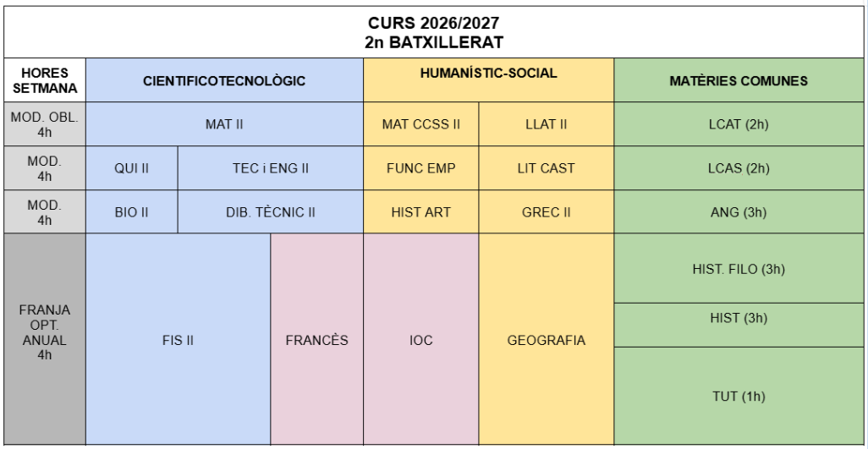
Task: Click the ANG (3h) cell
Action: pos(738,212)
